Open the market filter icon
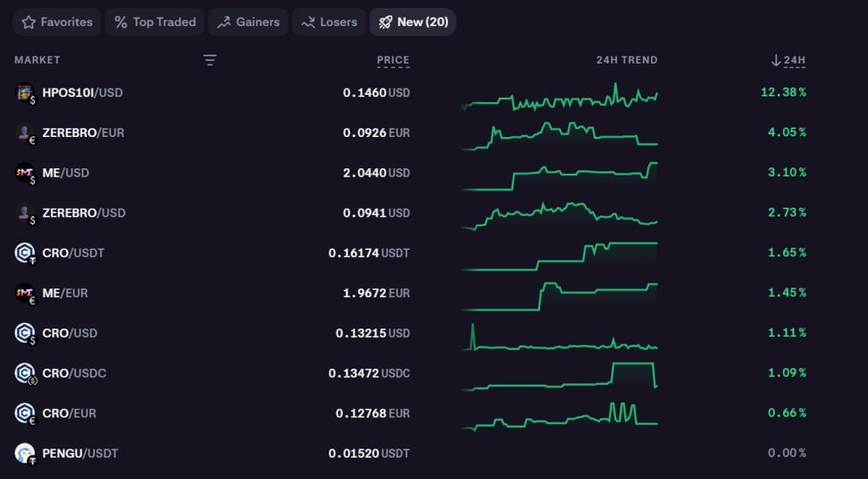The height and width of the screenshot is (479, 868). [210, 60]
